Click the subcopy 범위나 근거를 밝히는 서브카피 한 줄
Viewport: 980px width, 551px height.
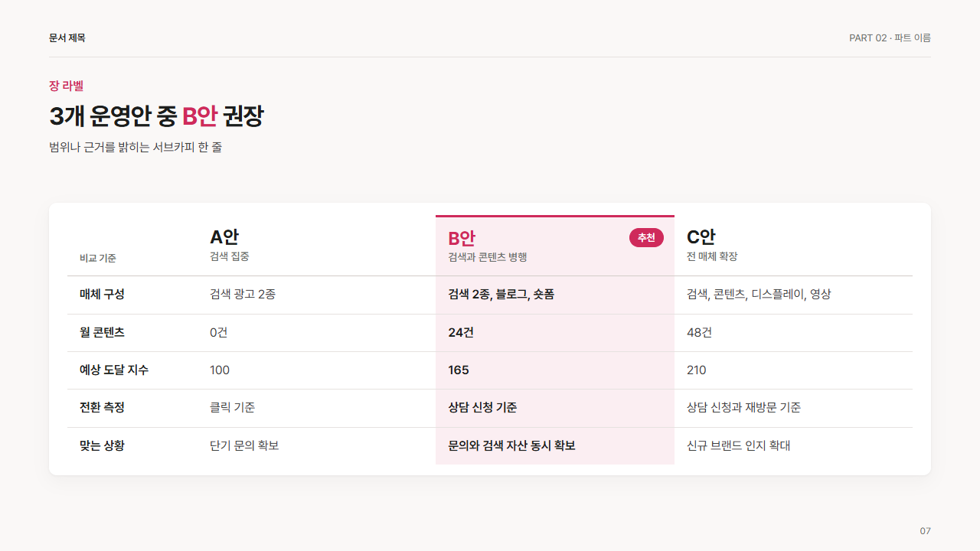click(x=136, y=147)
